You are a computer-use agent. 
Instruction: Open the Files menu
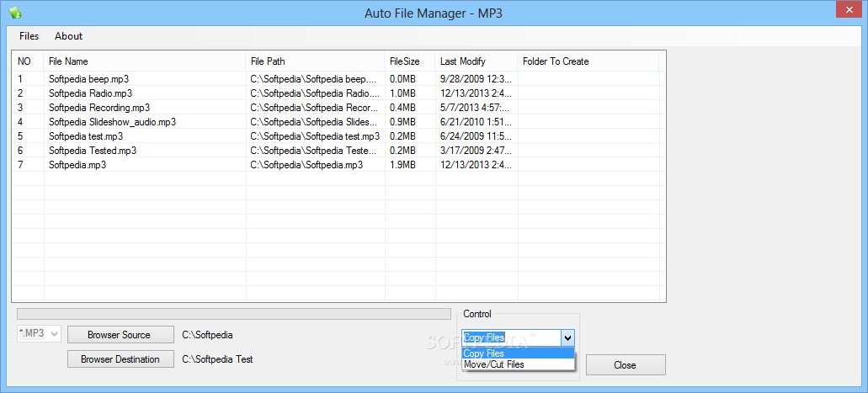coord(29,36)
